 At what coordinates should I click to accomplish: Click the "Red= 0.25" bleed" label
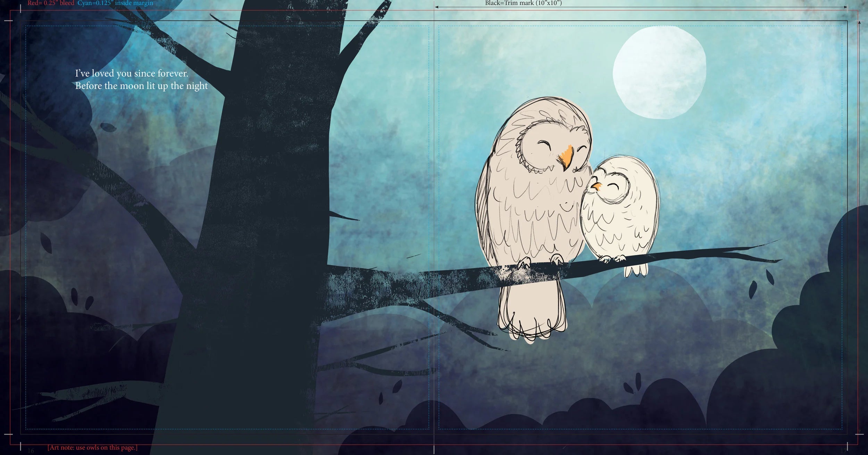pyautogui.click(x=51, y=3)
